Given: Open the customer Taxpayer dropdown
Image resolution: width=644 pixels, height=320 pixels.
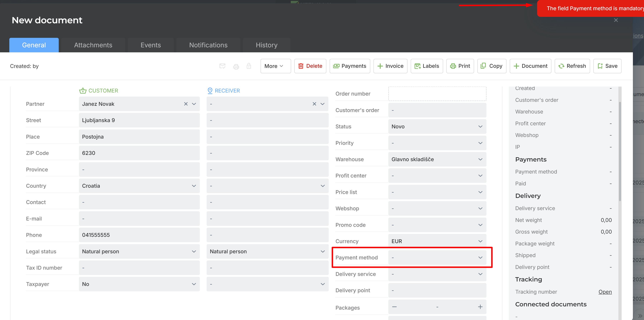Looking at the screenshot, I should [x=139, y=284].
